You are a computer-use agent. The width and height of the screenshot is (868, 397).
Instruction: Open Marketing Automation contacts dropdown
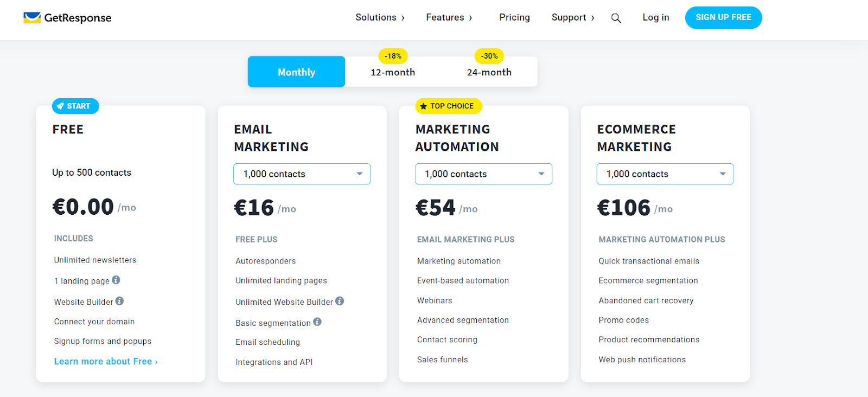(483, 174)
